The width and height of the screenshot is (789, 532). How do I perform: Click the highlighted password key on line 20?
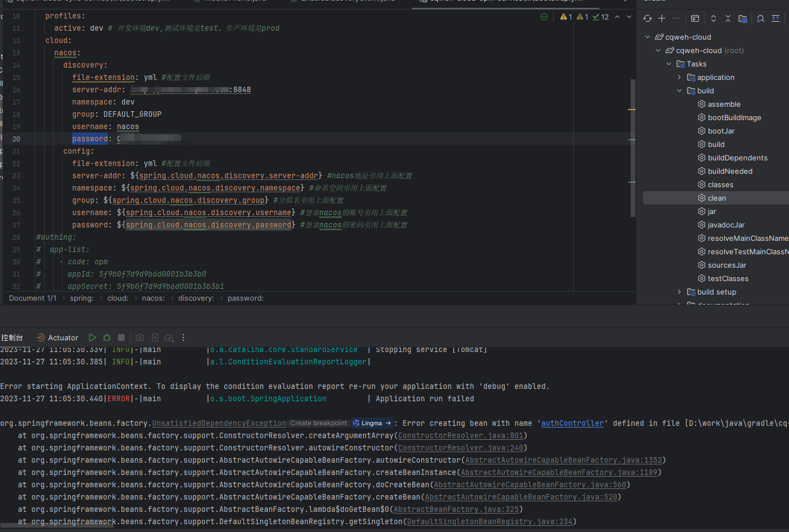tap(90, 139)
